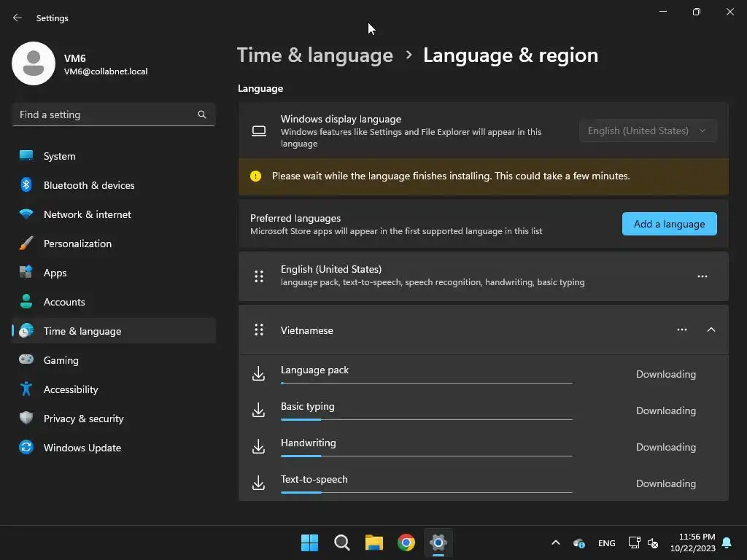Go back using the Settings back arrow
This screenshot has height=560, width=747.
click(18, 17)
